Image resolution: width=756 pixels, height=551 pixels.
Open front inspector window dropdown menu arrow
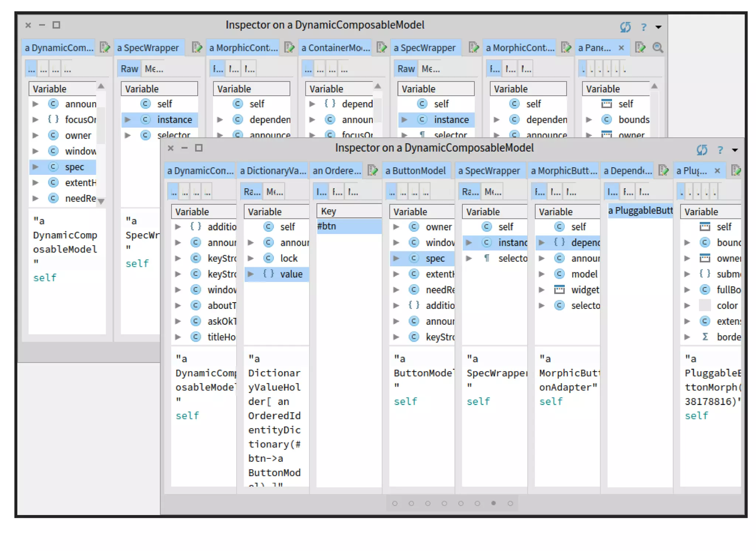pyautogui.click(x=735, y=150)
